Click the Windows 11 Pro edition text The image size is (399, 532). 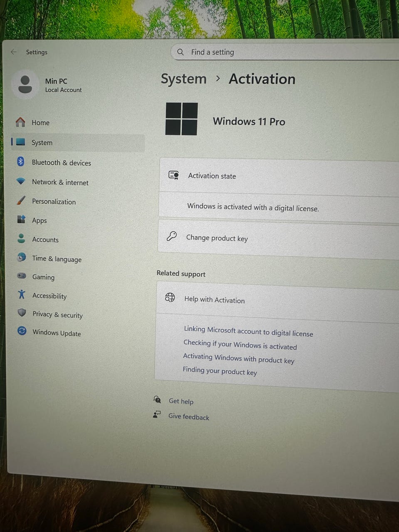pyautogui.click(x=249, y=121)
